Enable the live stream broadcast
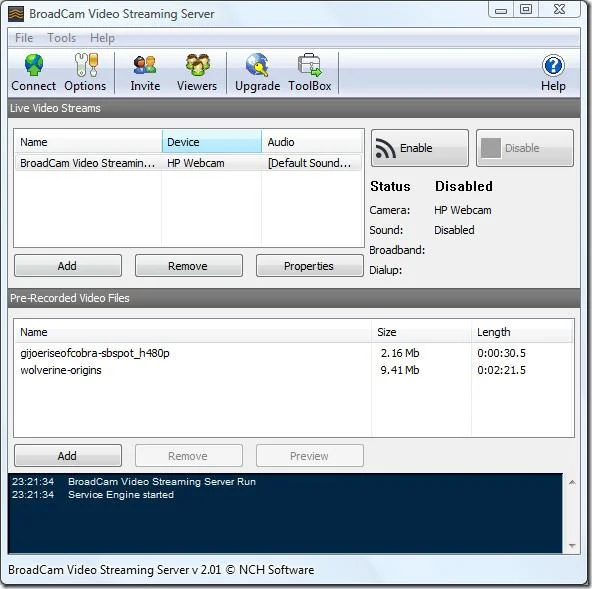The height and width of the screenshot is (589, 592). click(419, 148)
